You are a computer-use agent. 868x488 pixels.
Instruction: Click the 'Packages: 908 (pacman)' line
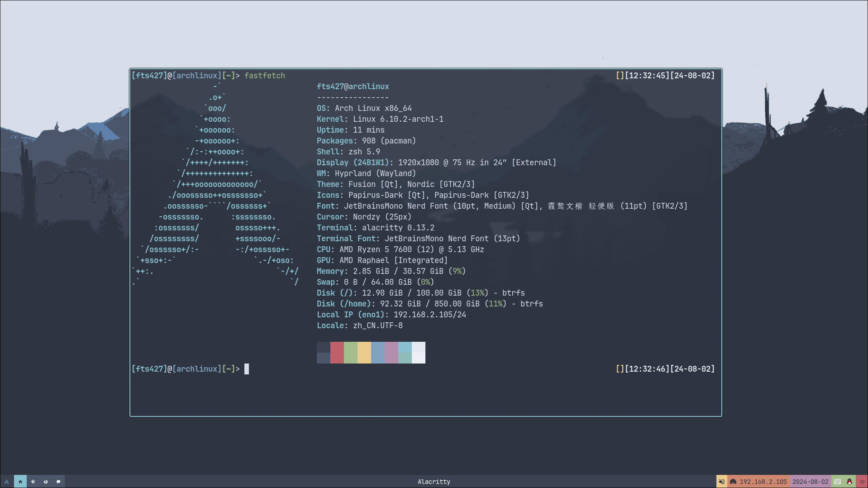pos(367,141)
